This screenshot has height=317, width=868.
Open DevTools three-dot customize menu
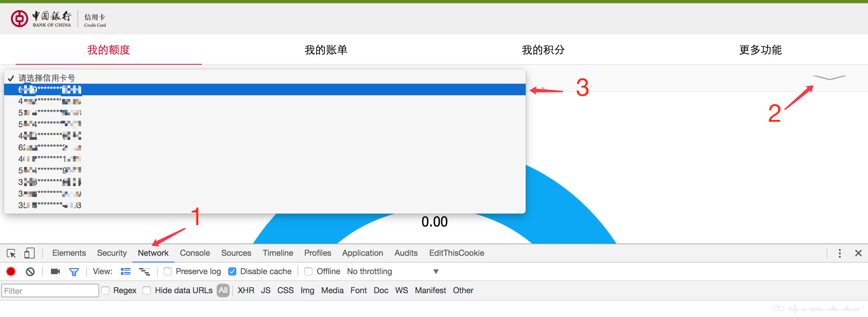[x=839, y=253]
